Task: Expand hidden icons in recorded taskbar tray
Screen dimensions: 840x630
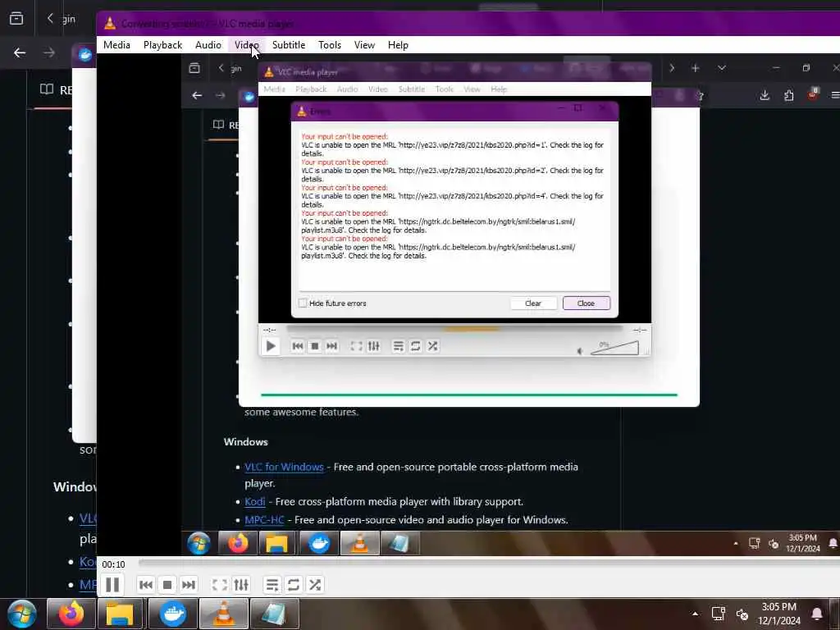Action: click(736, 543)
